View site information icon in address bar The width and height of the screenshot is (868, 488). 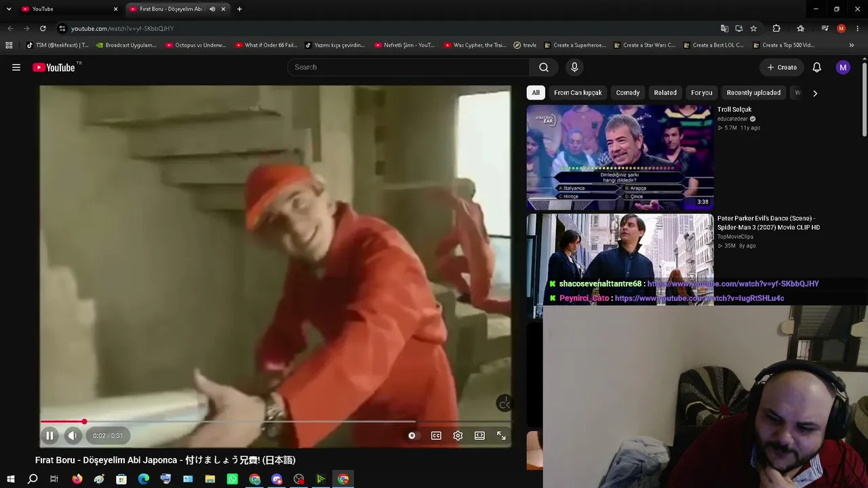(x=62, y=28)
